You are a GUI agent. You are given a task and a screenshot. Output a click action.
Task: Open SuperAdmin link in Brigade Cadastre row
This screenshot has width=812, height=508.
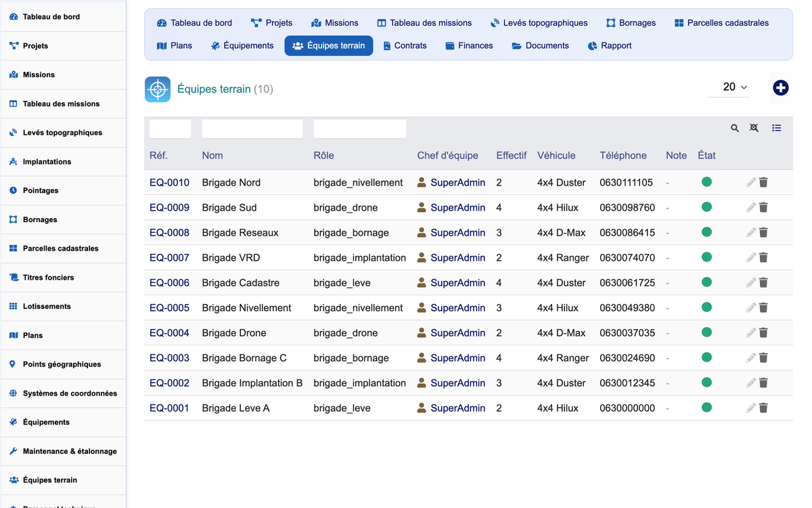457,283
